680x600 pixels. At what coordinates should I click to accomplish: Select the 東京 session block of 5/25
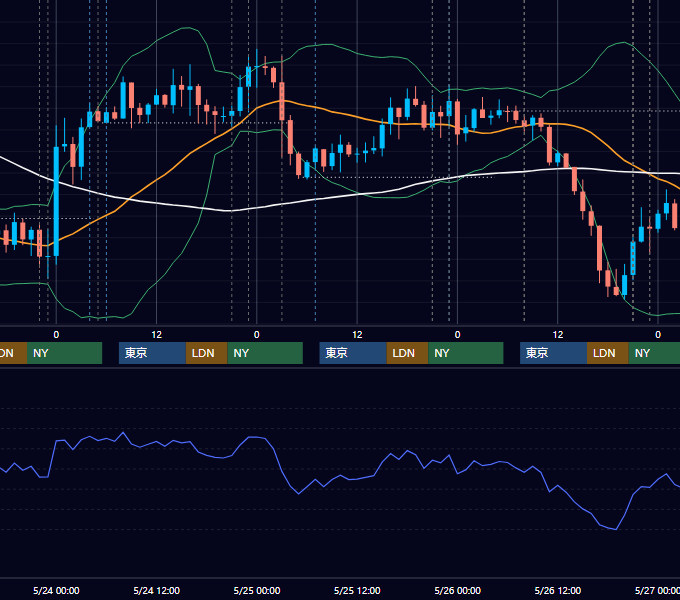coord(353,353)
